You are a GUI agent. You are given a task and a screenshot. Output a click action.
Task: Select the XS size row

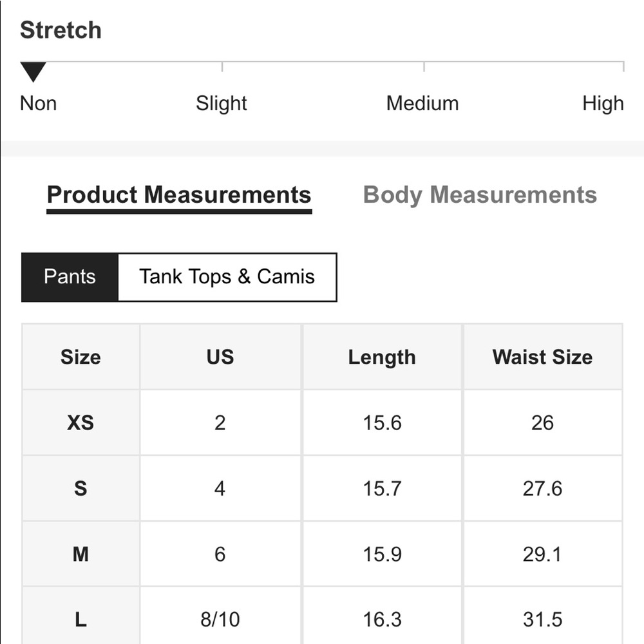pyautogui.click(x=323, y=422)
